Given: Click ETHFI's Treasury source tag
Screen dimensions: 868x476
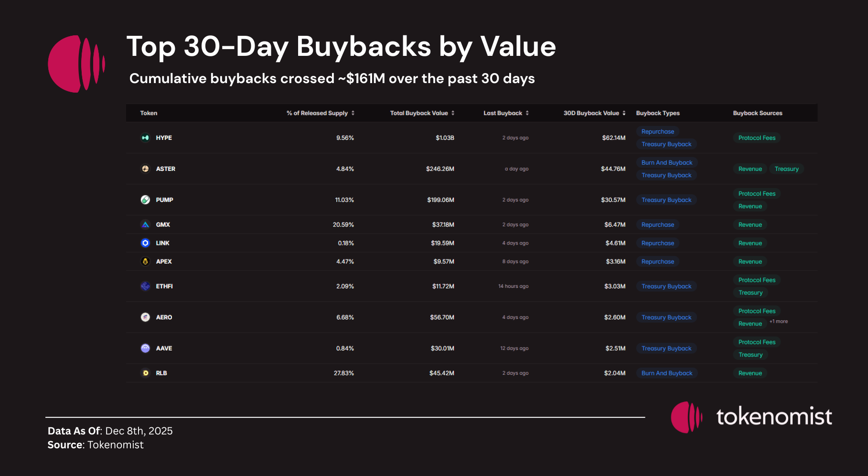Looking at the screenshot, I should [750, 293].
